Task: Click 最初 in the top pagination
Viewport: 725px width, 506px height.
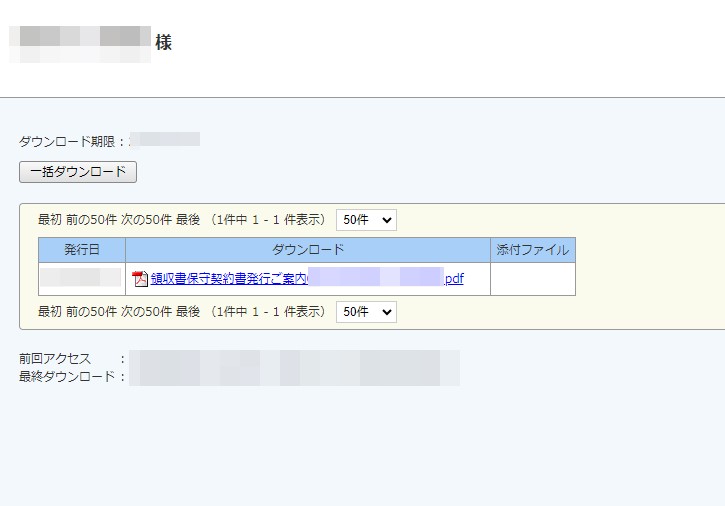Action: (x=50, y=220)
